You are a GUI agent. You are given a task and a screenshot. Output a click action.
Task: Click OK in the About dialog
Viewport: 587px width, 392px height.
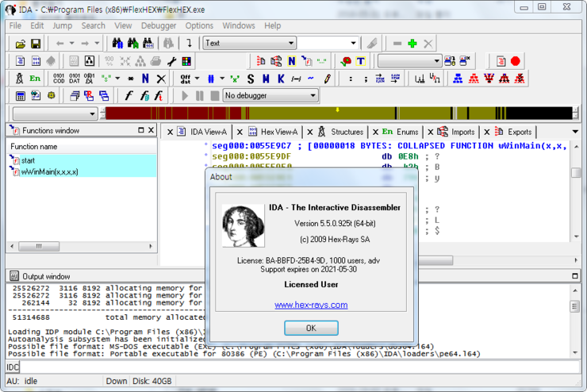pos(311,328)
